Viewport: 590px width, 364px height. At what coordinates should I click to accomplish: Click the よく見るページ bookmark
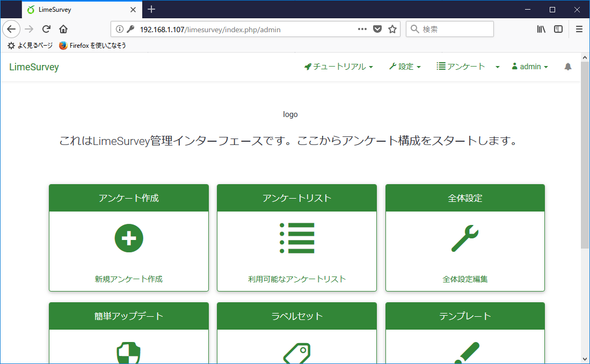[30, 46]
